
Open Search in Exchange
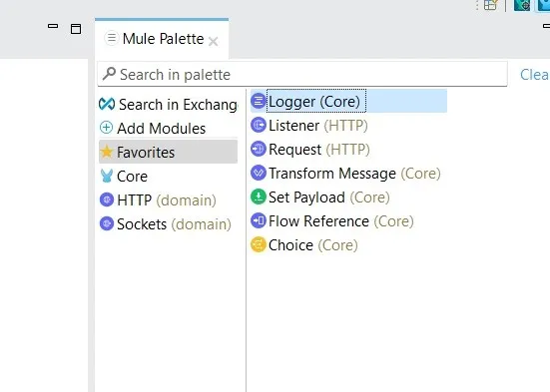(x=169, y=105)
